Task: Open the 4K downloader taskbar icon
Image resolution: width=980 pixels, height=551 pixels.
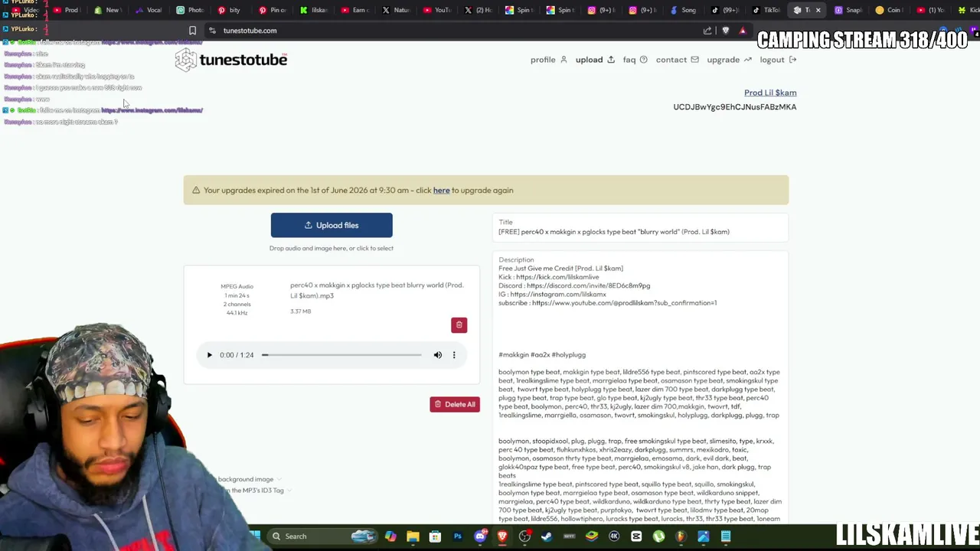Action: tap(614, 536)
